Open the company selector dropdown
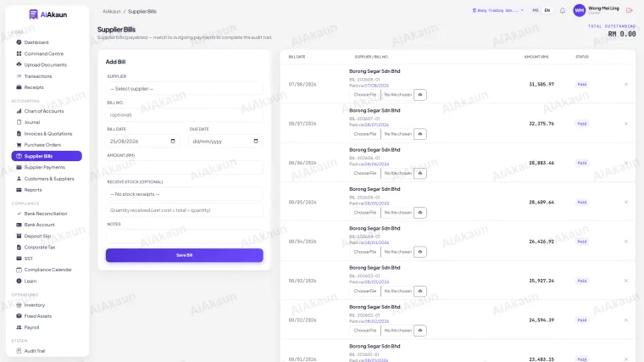This screenshot has width=644, height=362. 497,10
